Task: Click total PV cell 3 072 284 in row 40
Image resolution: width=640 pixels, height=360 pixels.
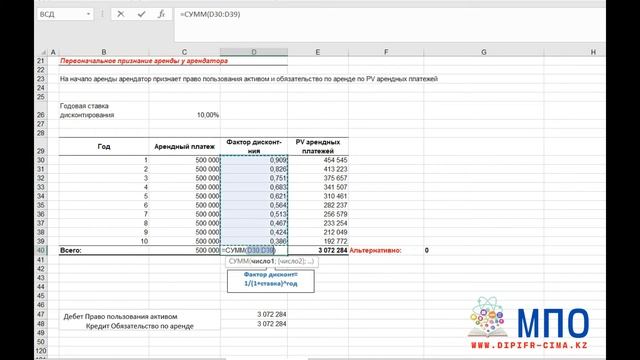Action: coord(318,250)
